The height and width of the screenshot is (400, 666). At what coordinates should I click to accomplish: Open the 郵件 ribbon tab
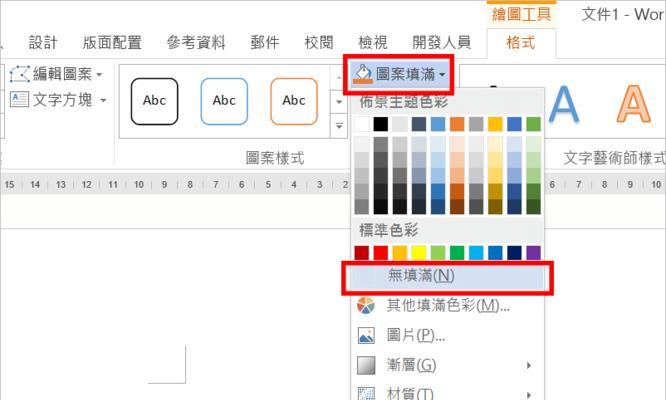(x=265, y=42)
